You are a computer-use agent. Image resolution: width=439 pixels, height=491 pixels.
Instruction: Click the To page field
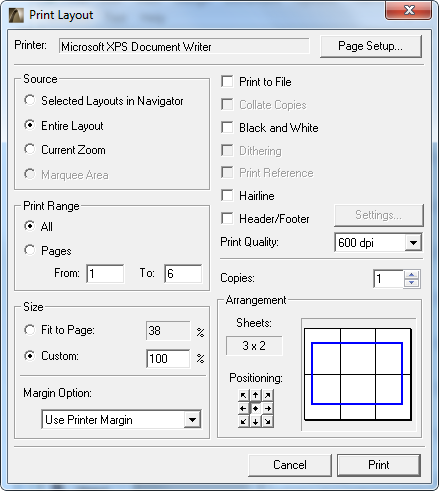point(183,274)
